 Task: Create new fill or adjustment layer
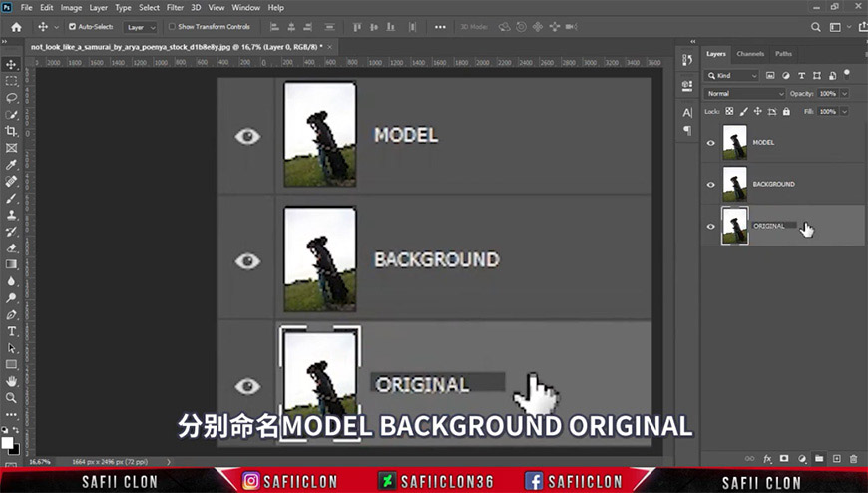coord(801,459)
